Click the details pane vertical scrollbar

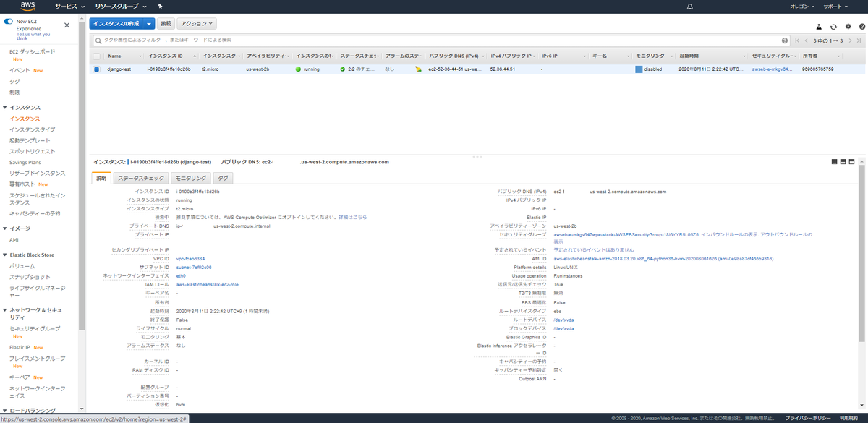[x=861, y=253]
